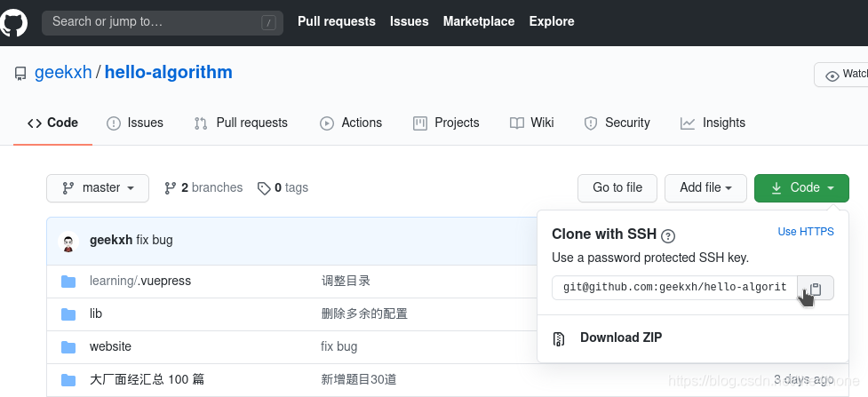Switch to the Pull requests repository tab
Image resolution: width=868 pixels, height=397 pixels.
241,123
